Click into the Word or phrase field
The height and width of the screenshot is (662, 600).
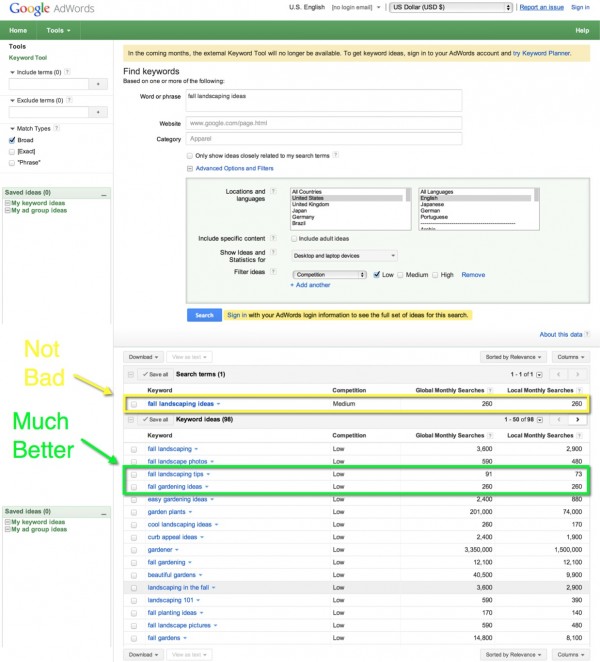pyautogui.click(x=324, y=100)
